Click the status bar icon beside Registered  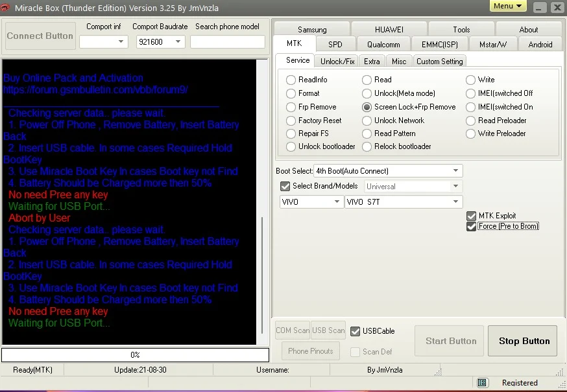482,383
